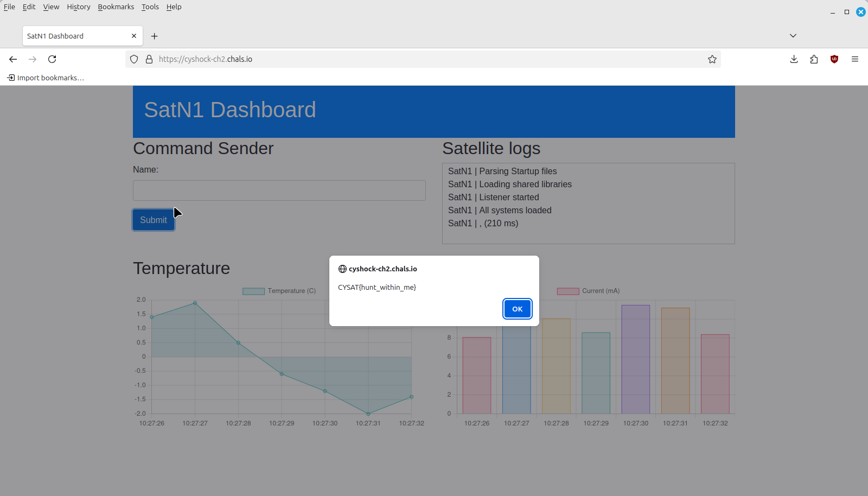Toggle the Temperature (C) legend dataset
The image size is (868, 496).
click(x=279, y=291)
